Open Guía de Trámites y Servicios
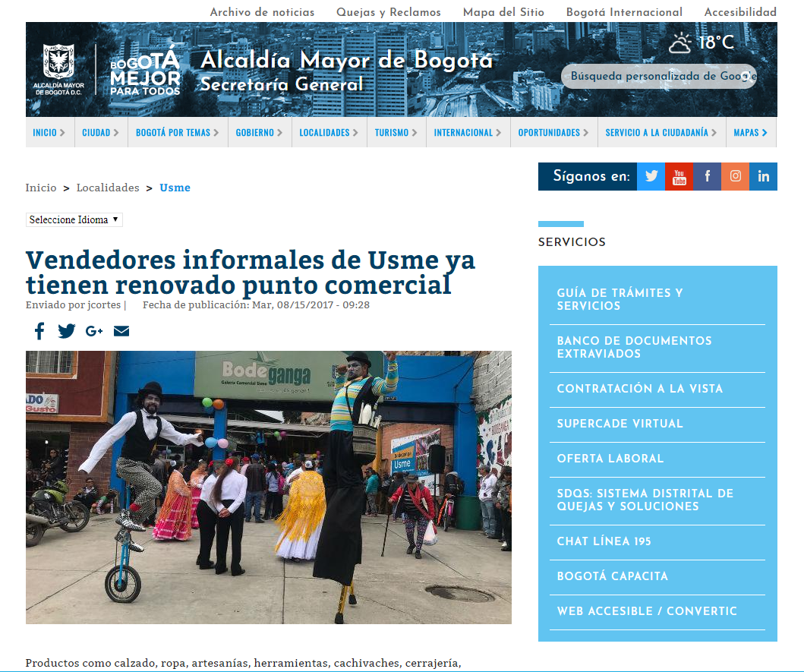This screenshot has height=672, width=804. 620,299
